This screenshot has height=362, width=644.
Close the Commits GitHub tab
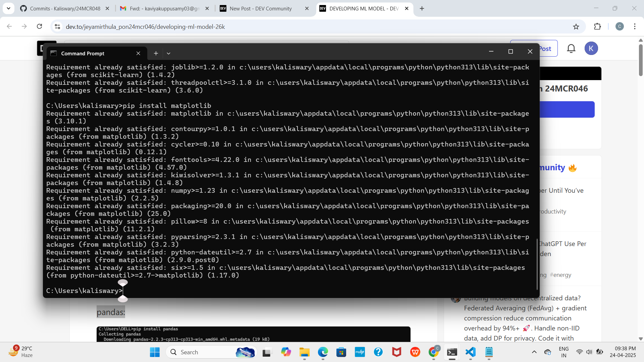[107, 9]
